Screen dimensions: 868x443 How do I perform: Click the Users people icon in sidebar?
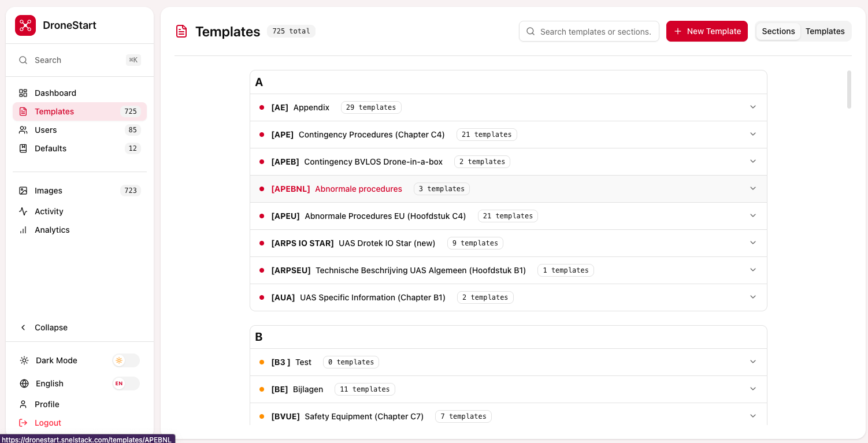(23, 130)
